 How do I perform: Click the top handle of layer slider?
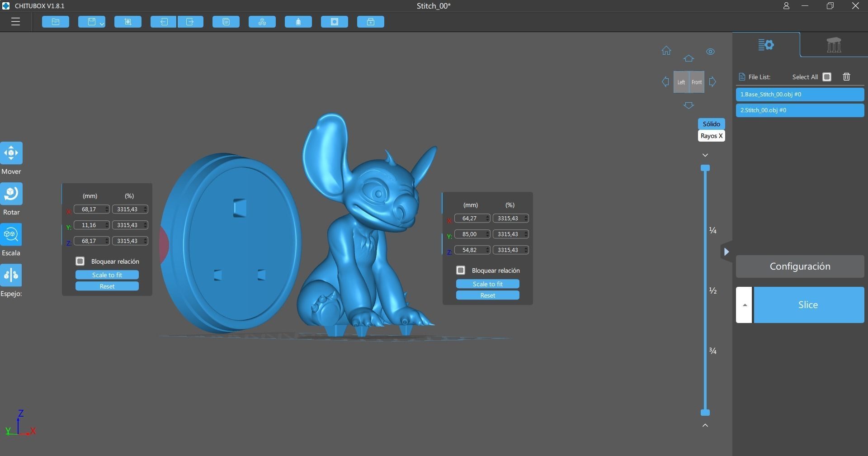pos(705,168)
